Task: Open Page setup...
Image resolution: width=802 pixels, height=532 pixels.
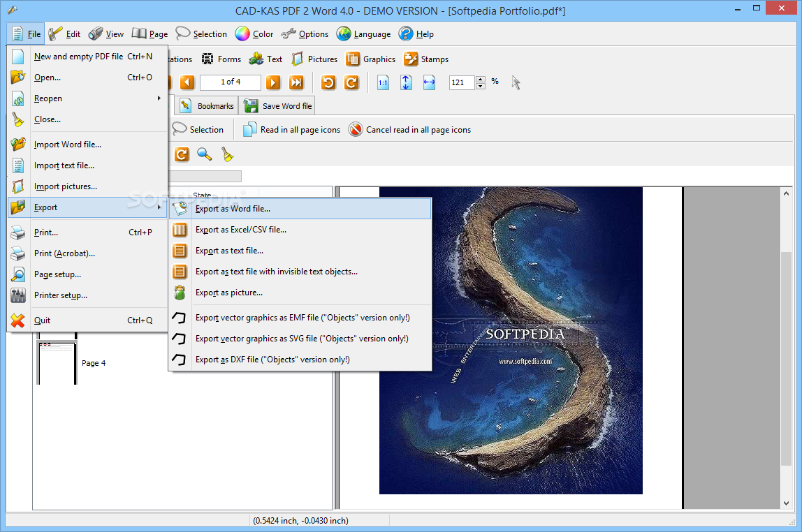Action: (x=87, y=274)
